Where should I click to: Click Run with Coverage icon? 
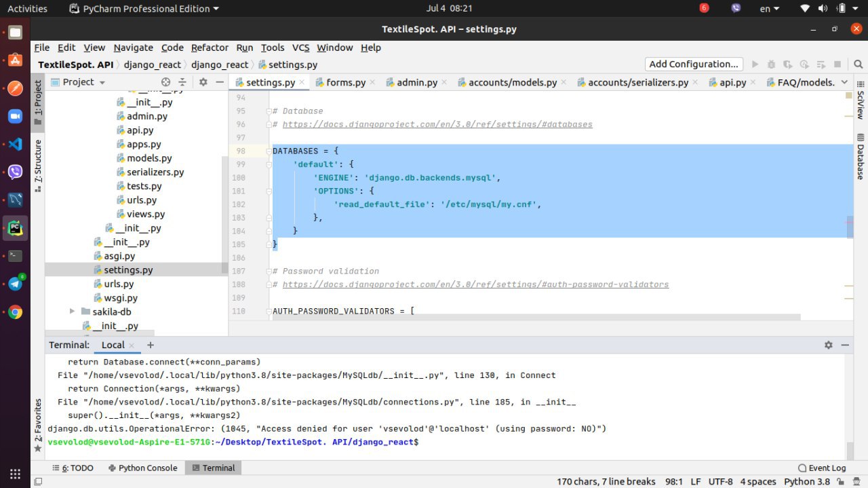tap(787, 64)
